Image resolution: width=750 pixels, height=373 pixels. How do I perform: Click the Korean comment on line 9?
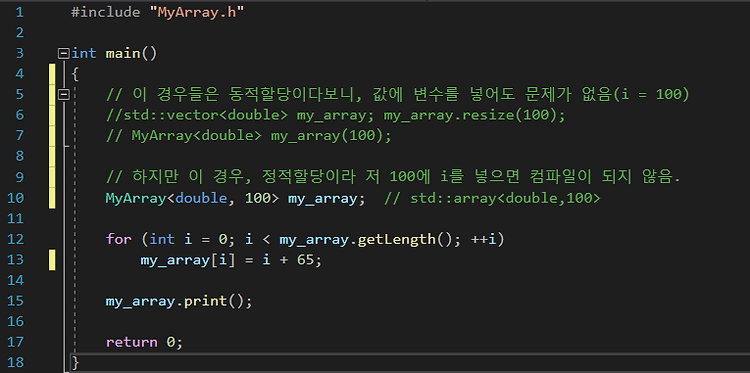click(x=393, y=177)
